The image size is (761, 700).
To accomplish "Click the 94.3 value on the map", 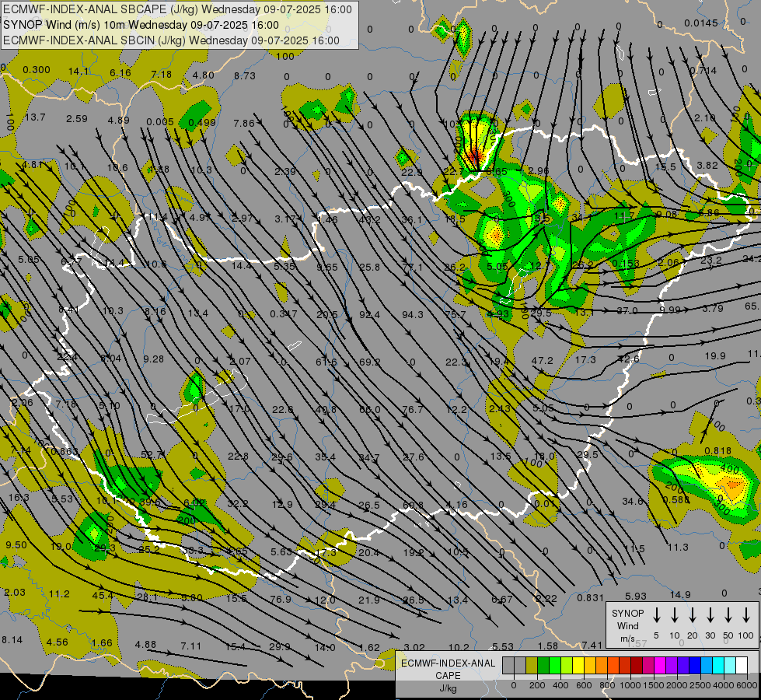I will click(413, 315).
